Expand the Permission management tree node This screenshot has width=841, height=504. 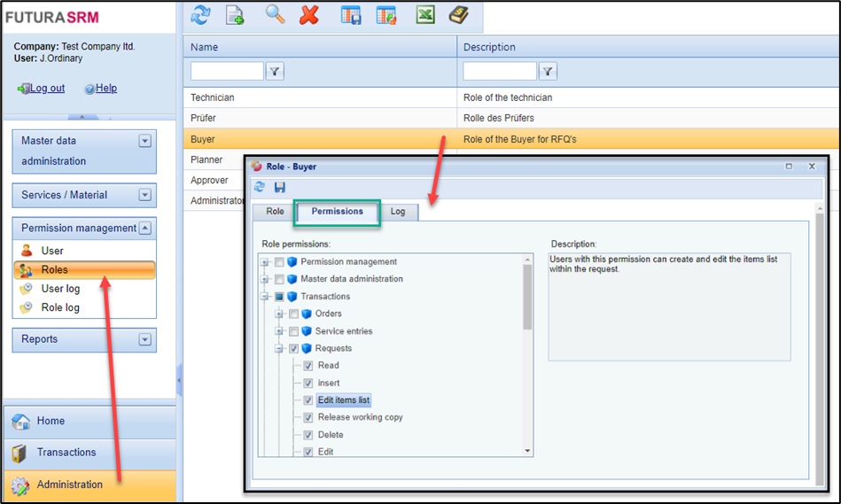(x=265, y=262)
